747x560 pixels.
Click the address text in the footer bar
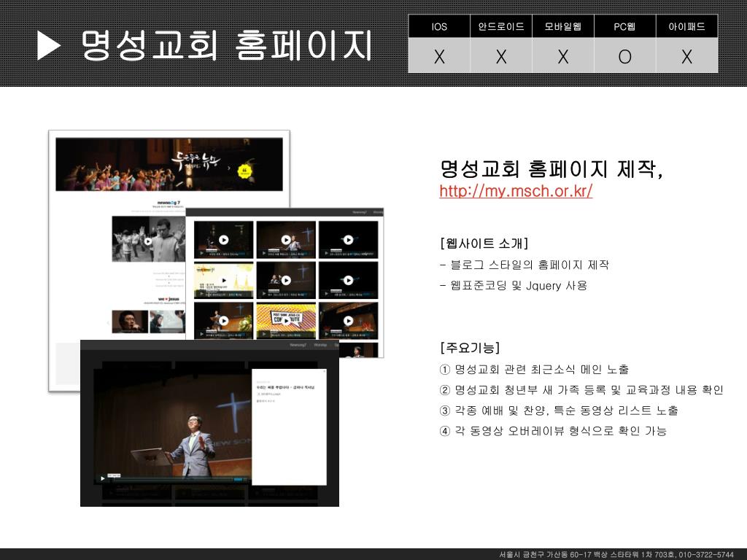coord(616,554)
